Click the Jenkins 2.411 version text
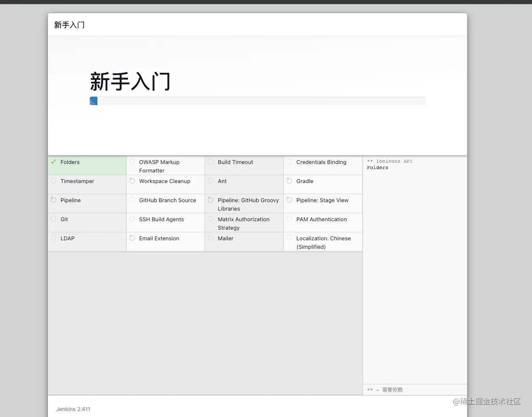 tap(73, 409)
